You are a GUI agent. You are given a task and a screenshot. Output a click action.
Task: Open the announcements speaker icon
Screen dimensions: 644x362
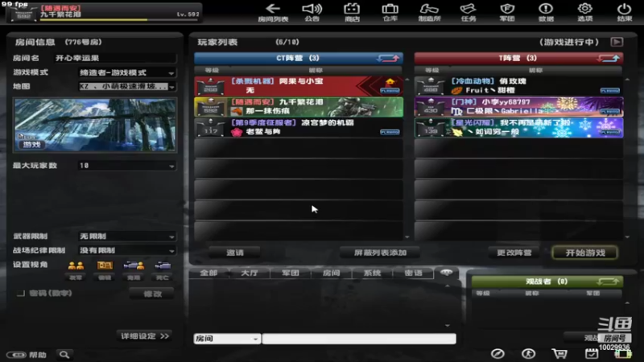(312, 9)
